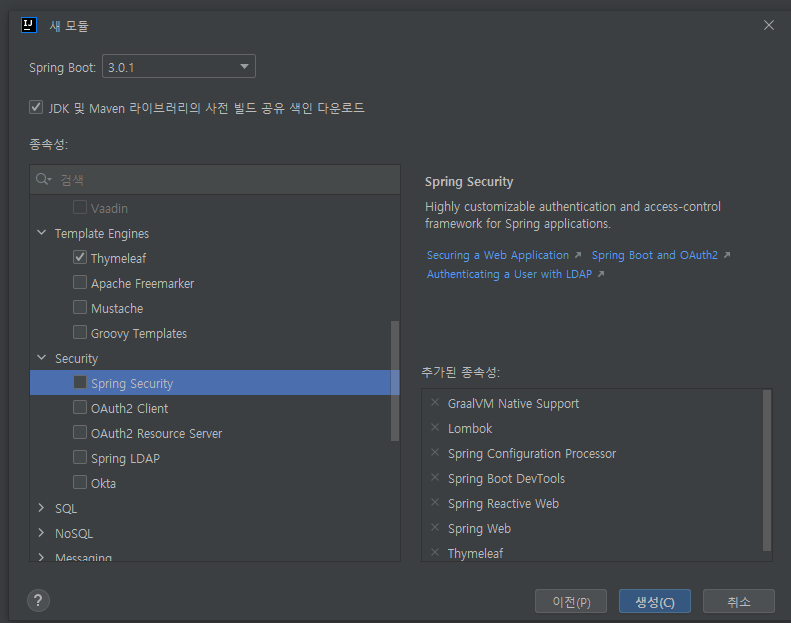Expand the NoSQL category
791x623 pixels.
tap(42, 533)
